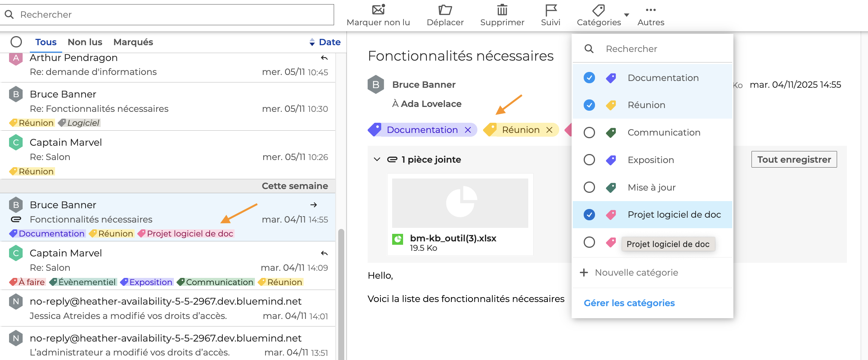Click the Catégories tag icon
The image size is (868, 360).
598,10
